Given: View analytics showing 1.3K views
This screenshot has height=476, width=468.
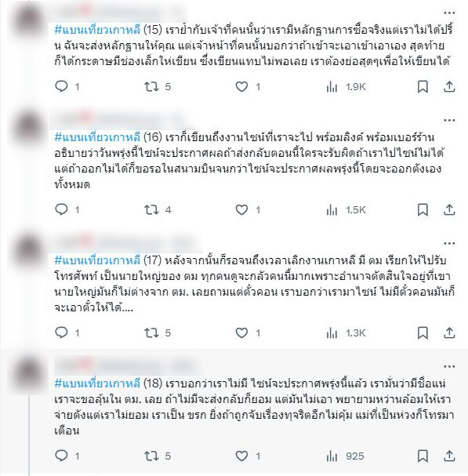Looking at the screenshot, I should 346,333.
